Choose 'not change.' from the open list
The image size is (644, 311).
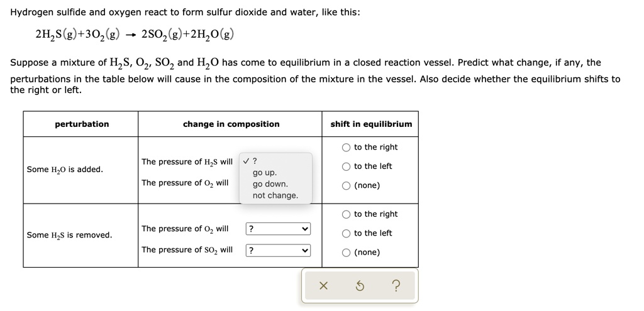coord(275,195)
